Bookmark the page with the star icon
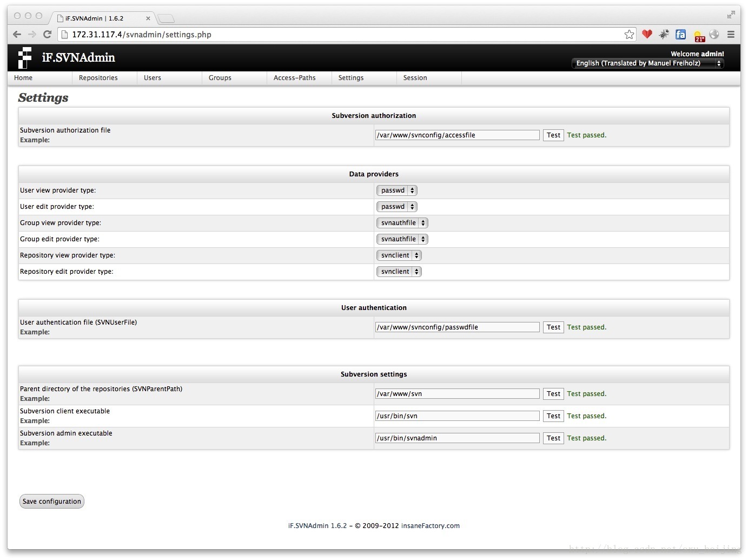Image resolution: width=748 pixels, height=560 pixels. (629, 35)
